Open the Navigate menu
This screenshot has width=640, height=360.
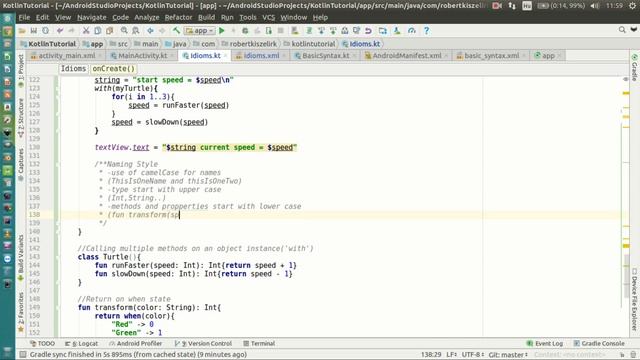(91, 18)
